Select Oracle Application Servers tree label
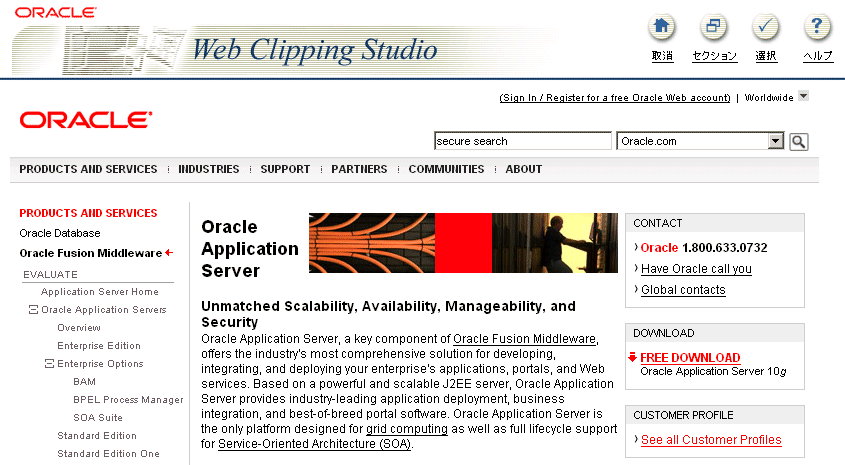 104,310
